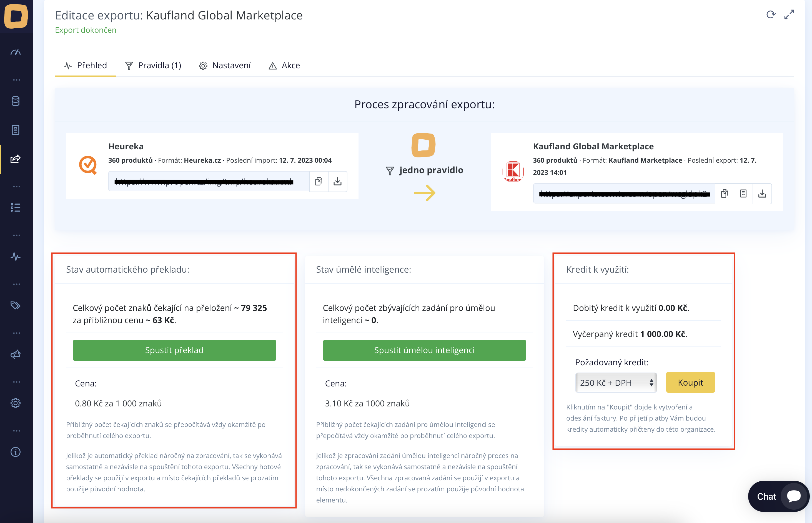This screenshot has height=523, width=812.
Task: Download the Kaufland export file
Action: pyautogui.click(x=762, y=193)
